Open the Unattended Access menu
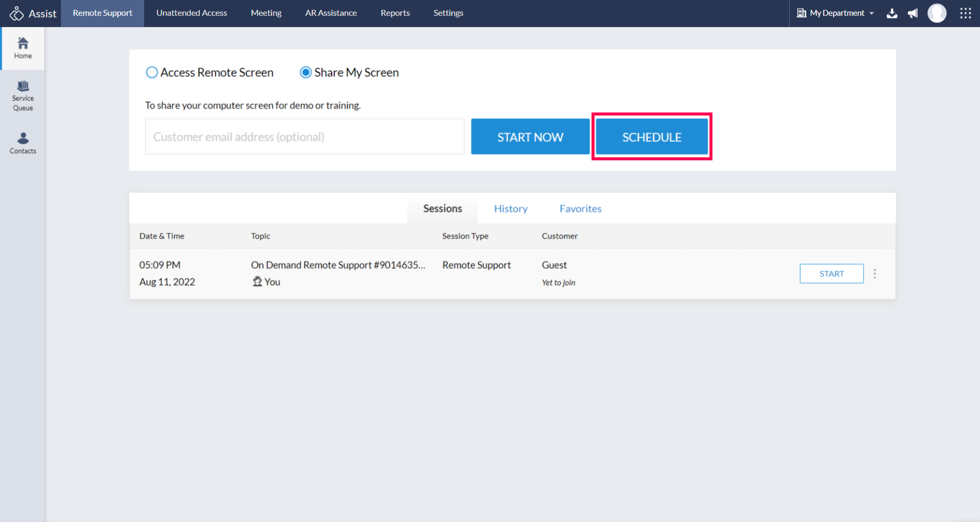Viewport: 980px width, 522px height. pyautogui.click(x=191, y=13)
